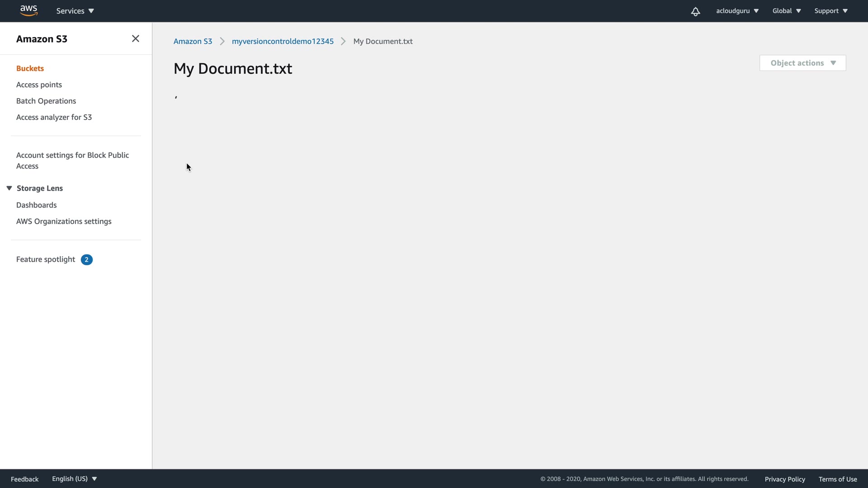
Task: Close the Amazon S3 sidebar panel
Action: click(x=135, y=39)
